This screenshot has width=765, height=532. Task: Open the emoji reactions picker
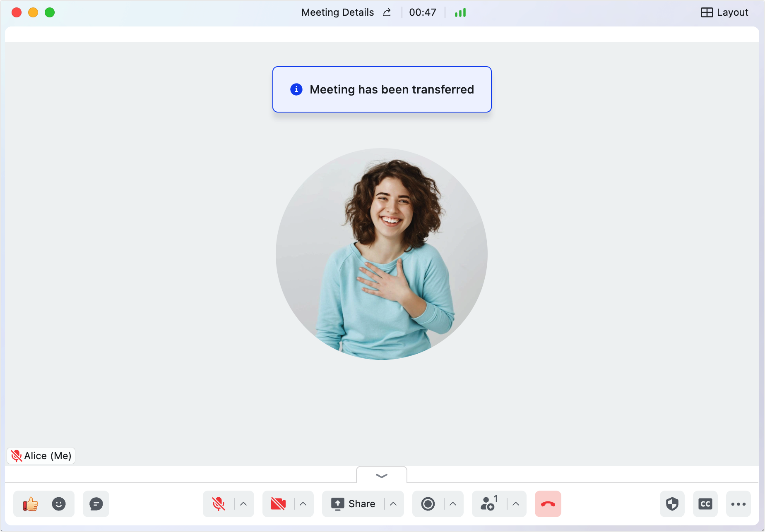58,504
